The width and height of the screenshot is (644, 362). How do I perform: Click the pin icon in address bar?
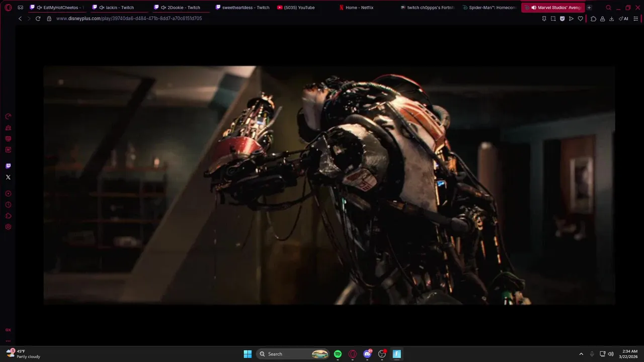pyautogui.click(x=544, y=19)
